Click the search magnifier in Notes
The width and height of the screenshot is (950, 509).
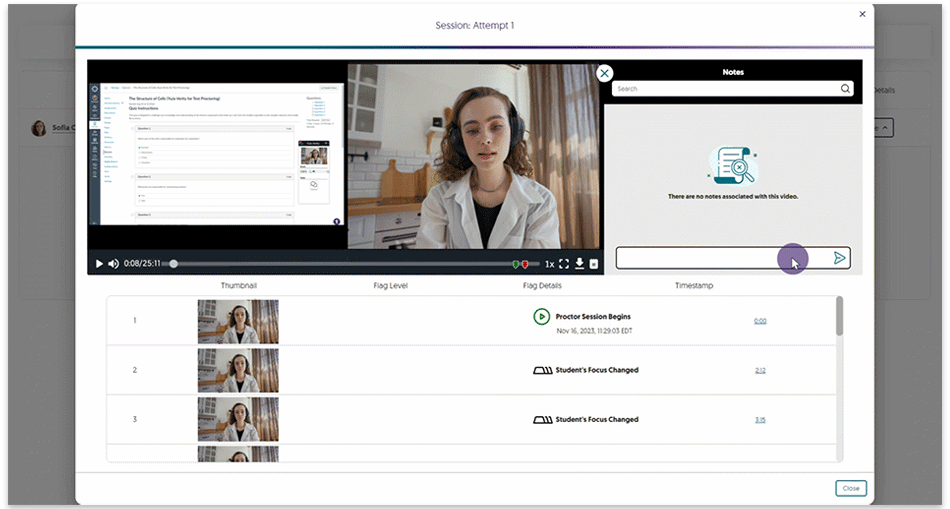846,89
